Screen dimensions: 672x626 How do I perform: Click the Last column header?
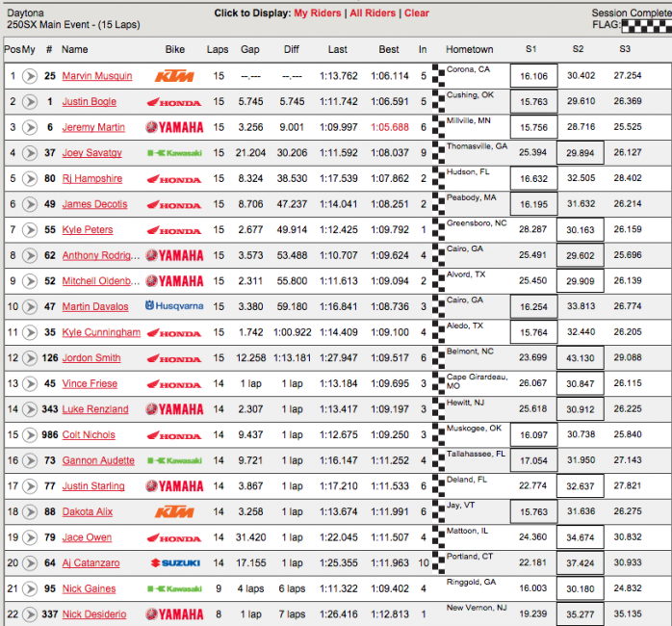click(338, 50)
